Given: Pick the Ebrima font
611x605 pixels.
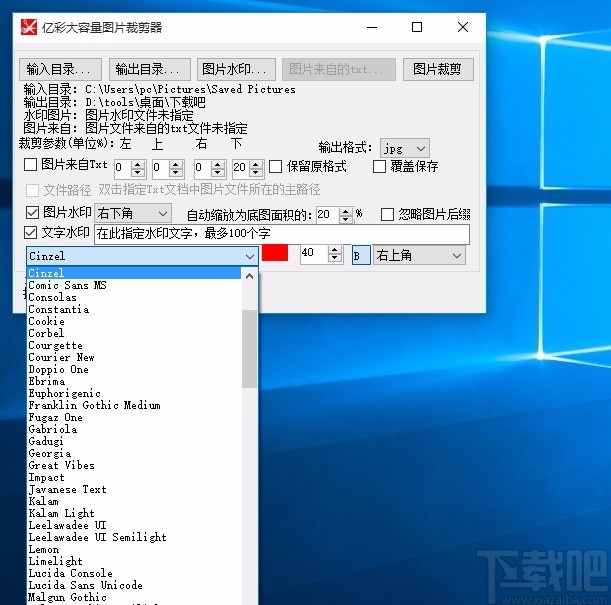Looking at the screenshot, I should (x=134, y=381).
